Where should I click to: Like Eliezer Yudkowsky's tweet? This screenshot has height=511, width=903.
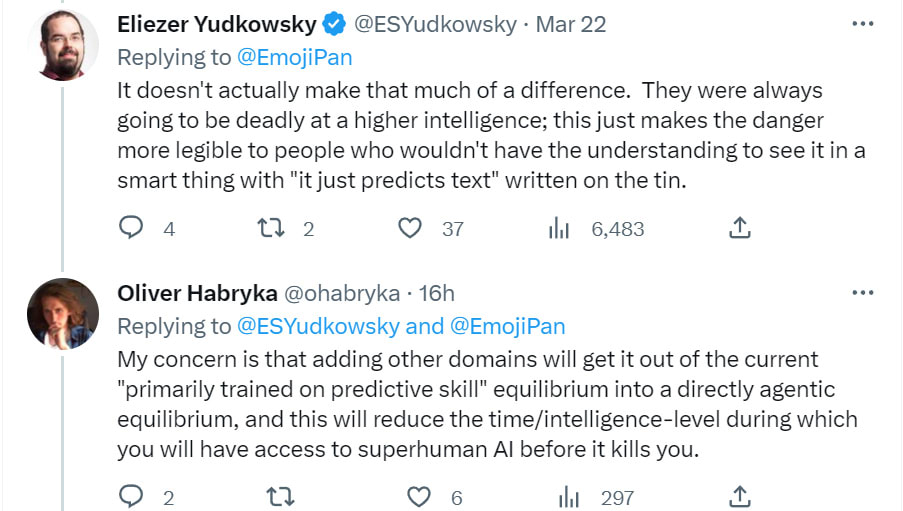[410, 228]
